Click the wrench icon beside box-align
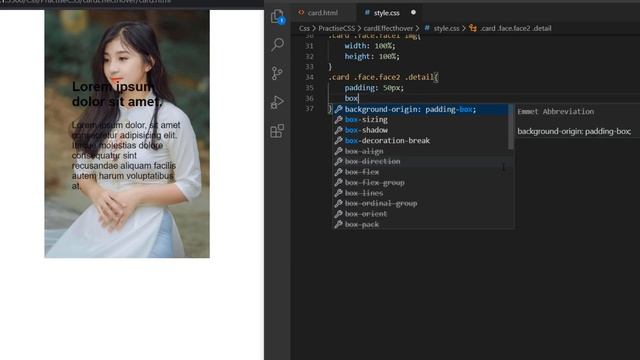The image size is (640, 360). [338, 151]
